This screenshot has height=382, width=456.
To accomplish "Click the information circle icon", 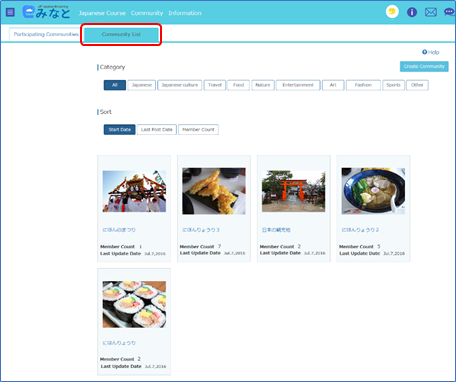I will pyautogui.click(x=412, y=12).
